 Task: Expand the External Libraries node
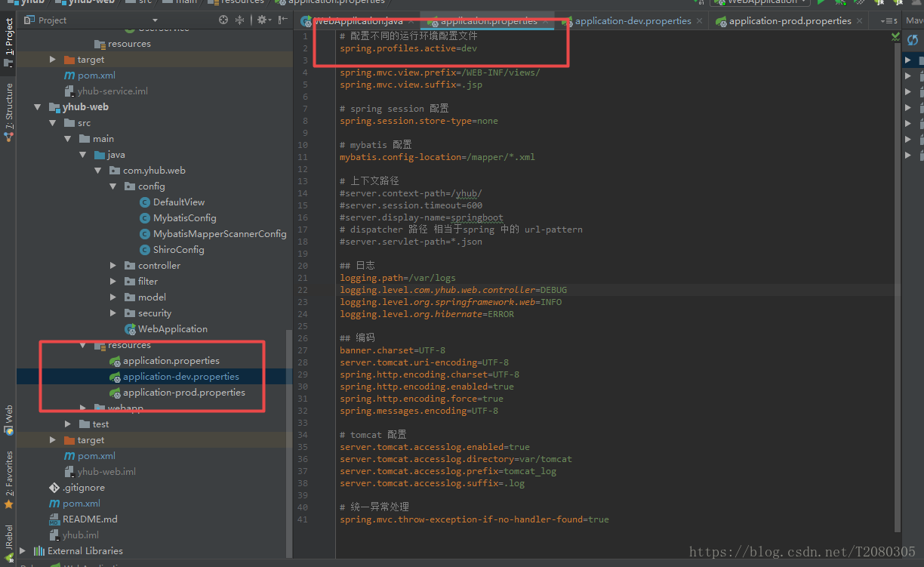pos(21,550)
